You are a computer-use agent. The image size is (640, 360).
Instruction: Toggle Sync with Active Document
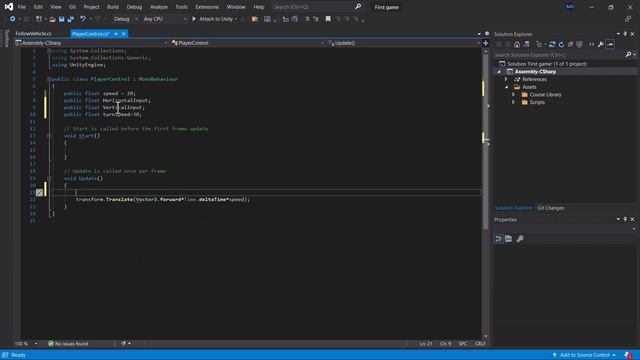[x=552, y=44]
